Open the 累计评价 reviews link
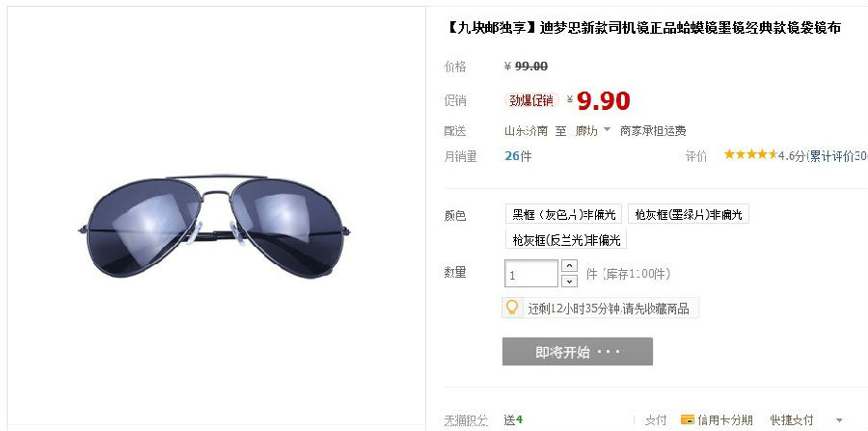Image resolution: width=868 pixels, height=431 pixels. [x=838, y=156]
